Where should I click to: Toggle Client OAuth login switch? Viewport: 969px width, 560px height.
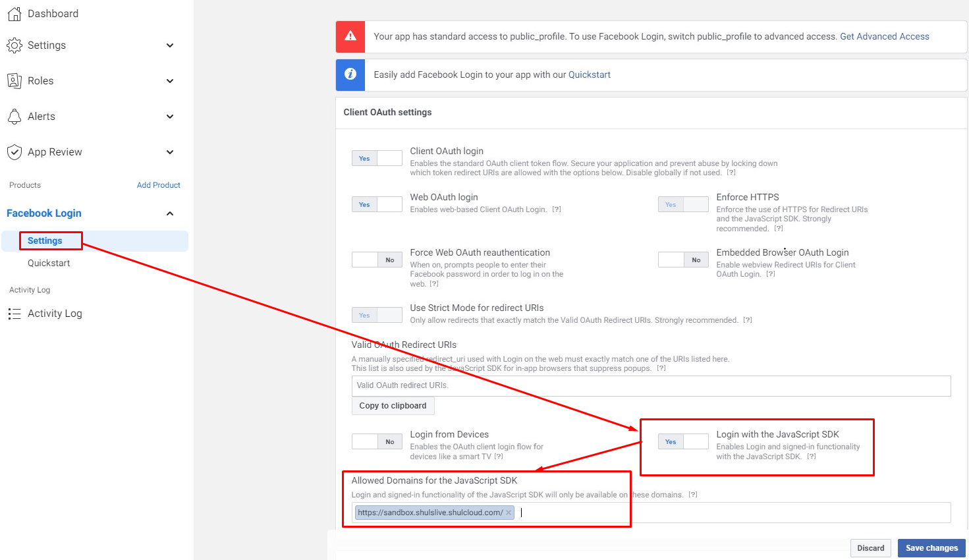pos(377,159)
